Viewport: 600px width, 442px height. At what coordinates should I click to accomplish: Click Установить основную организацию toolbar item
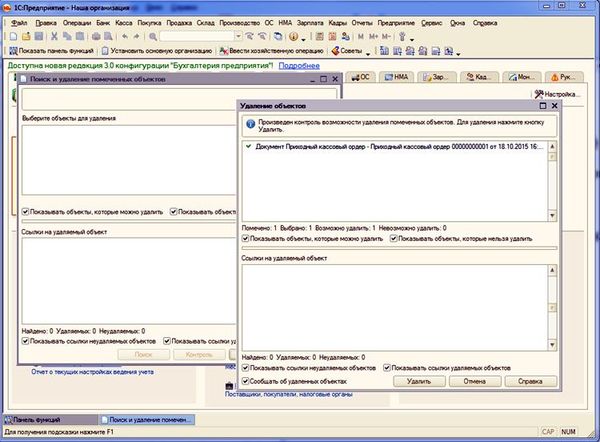157,51
